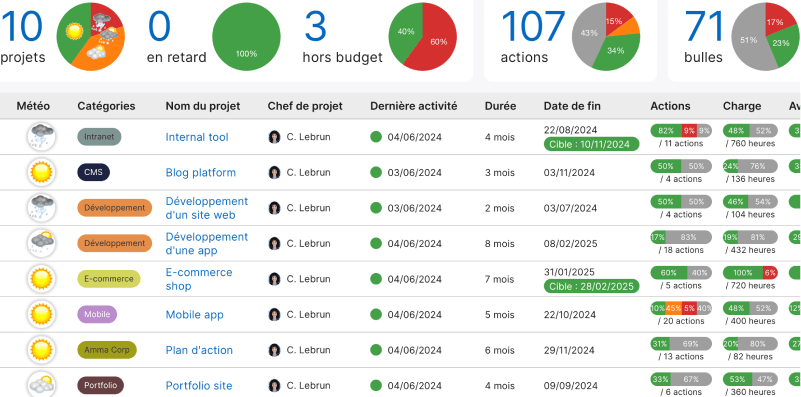Click the Amma Corp category tag
This screenshot has height=397, width=801.
107,350
